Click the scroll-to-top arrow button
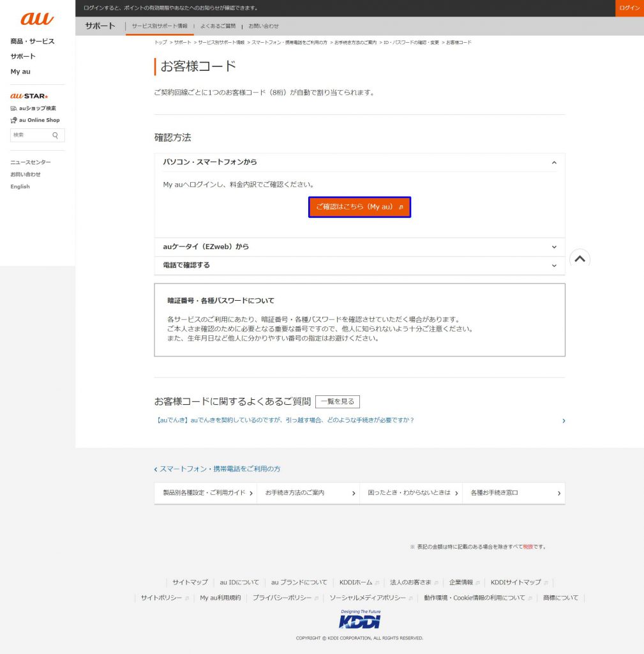This screenshot has width=644, height=654. click(580, 259)
